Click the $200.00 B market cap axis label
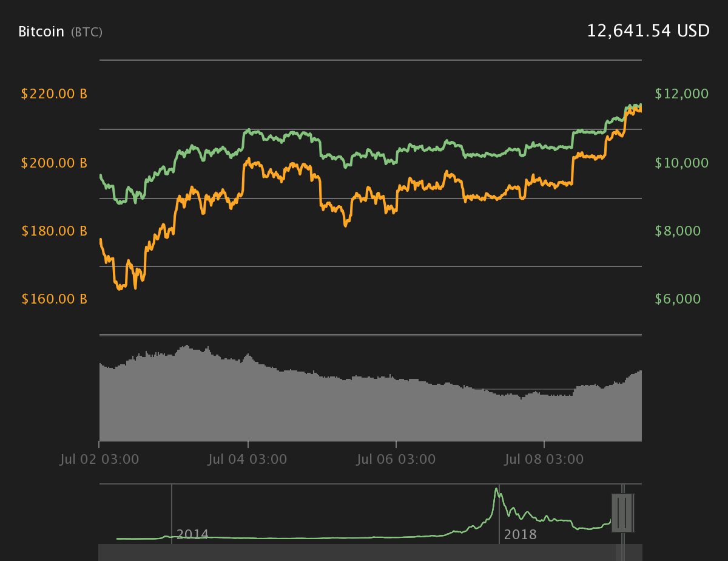This screenshot has width=728, height=561. click(54, 163)
